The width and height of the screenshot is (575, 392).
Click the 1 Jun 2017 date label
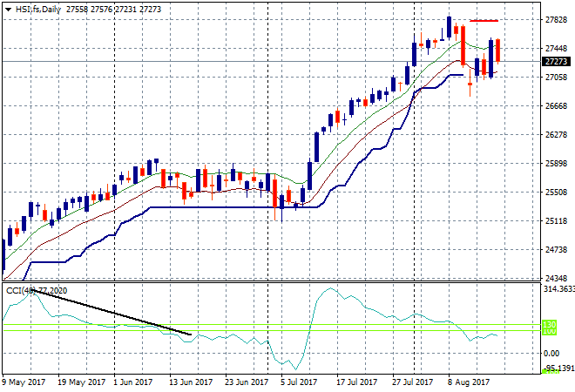pyautogui.click(x=134, y=382)
